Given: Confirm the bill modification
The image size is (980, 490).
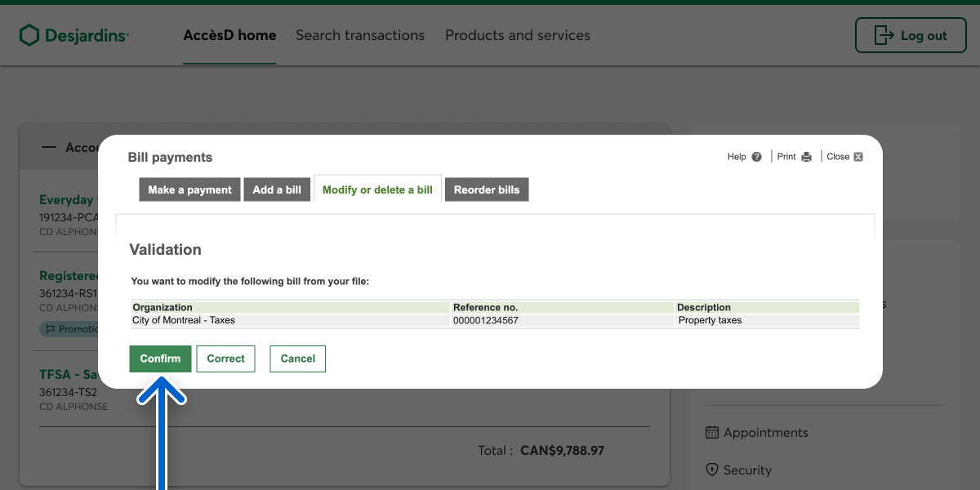Looking at the screenshot, I should pyautogui.click(x=160, y=359).
